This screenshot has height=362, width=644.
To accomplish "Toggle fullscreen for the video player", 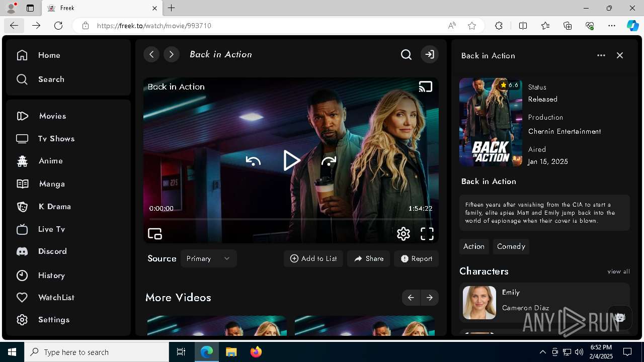I will point(427,234).
